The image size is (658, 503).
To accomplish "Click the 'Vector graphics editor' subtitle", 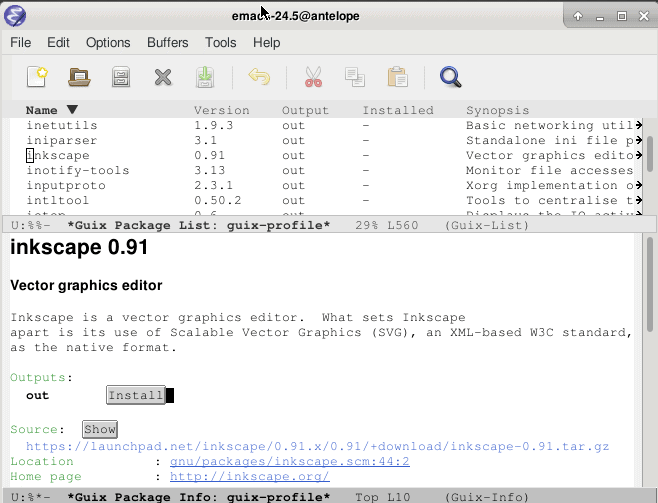I will pyautogui.click(x=86, y=285).
